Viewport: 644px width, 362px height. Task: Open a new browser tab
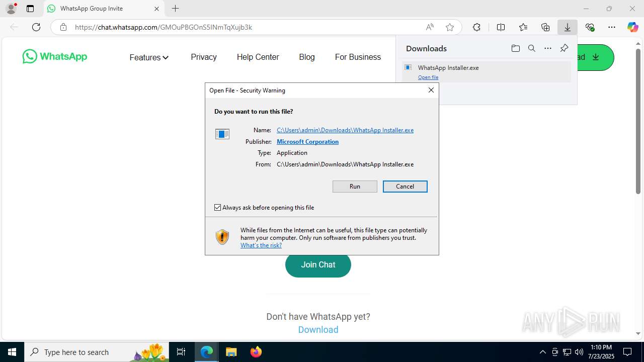[x=175, y=9]
